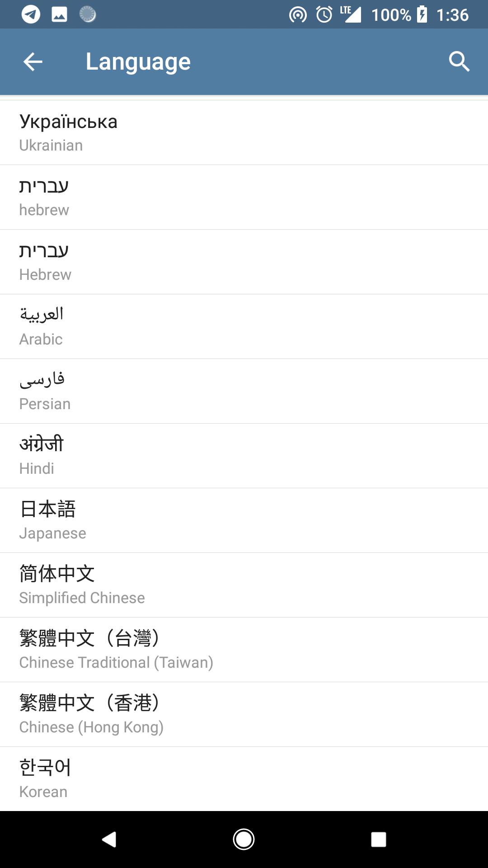488x868 pixels.
Task: Tap the Android home navigation button
Action: (x=244, y=840)
